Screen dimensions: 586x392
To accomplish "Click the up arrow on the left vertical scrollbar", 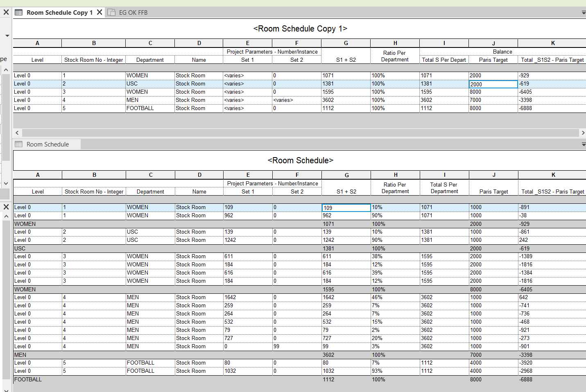I will pyautogui.click(x=6, y=69).
